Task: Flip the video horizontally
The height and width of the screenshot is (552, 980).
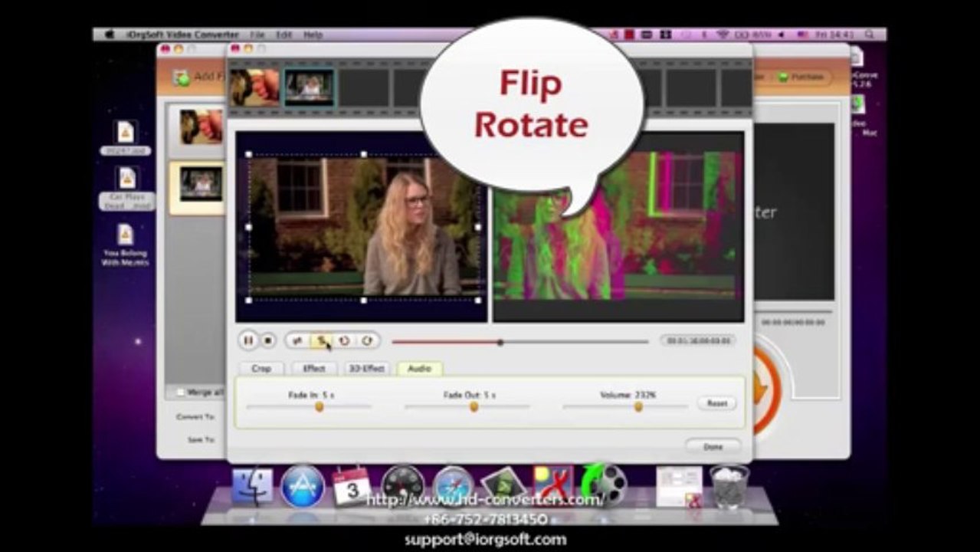Action: [x=297, y=340]
